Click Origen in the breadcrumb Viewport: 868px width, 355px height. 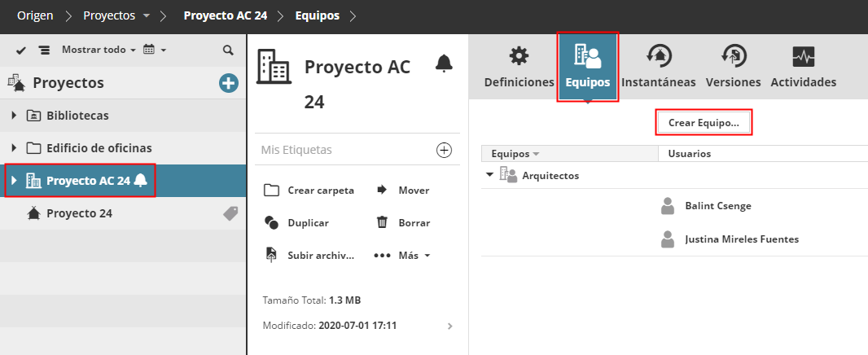point(36,16)
